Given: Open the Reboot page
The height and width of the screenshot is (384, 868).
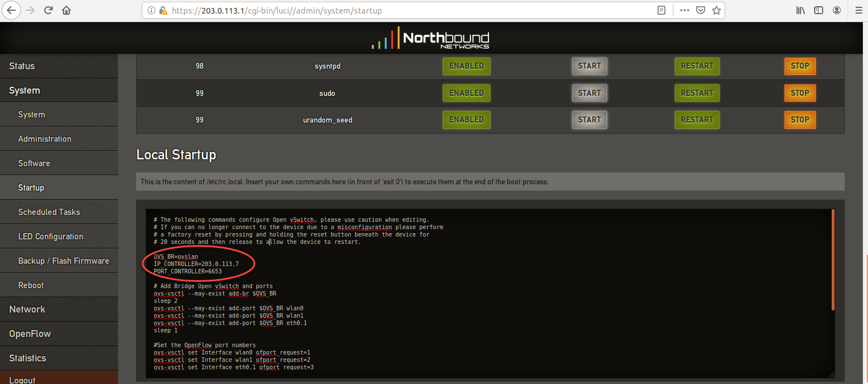Looking at the screenshot, I should pos(59,285).
